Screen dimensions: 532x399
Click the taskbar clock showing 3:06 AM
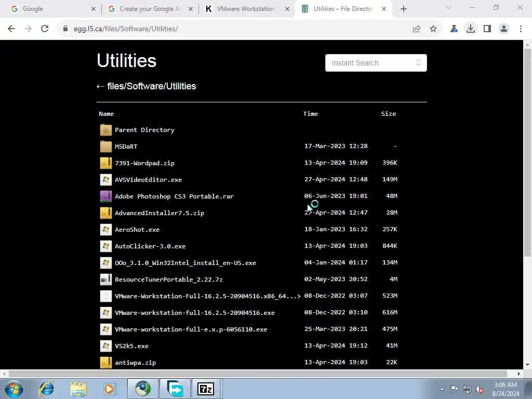(x=506, y=389)
